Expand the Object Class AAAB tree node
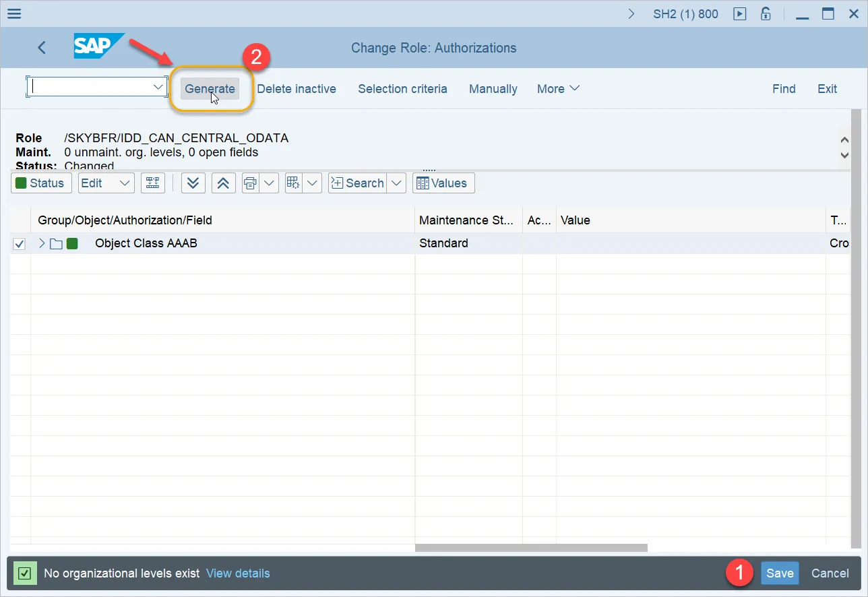This screenshot has width=868, height=597. click(x=42, y=243)
